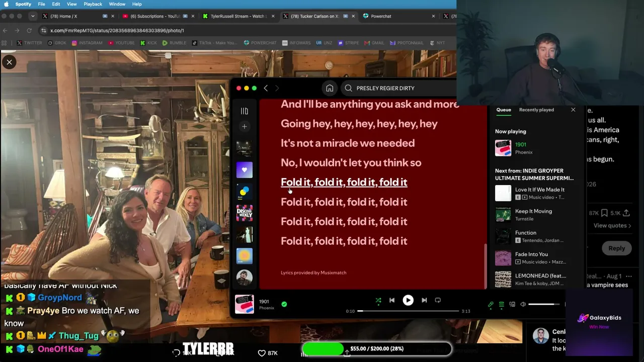Go back in Spotify navigation
Viewport: 644px width, 362px height.
[266, 88]
